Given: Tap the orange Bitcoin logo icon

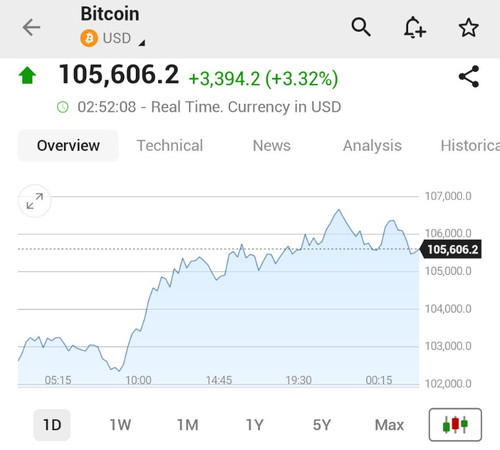Looking at the screenshot, I should click(89, 38).
